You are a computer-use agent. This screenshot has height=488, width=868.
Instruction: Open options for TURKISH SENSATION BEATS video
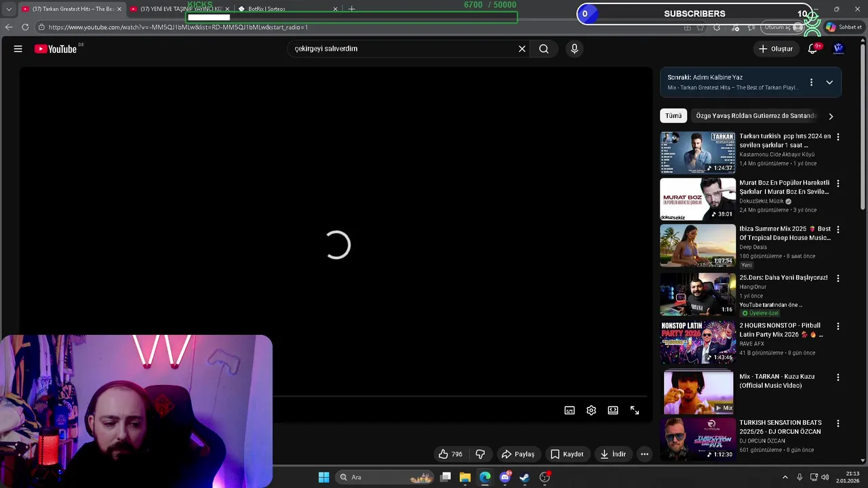tap(838, 424)
